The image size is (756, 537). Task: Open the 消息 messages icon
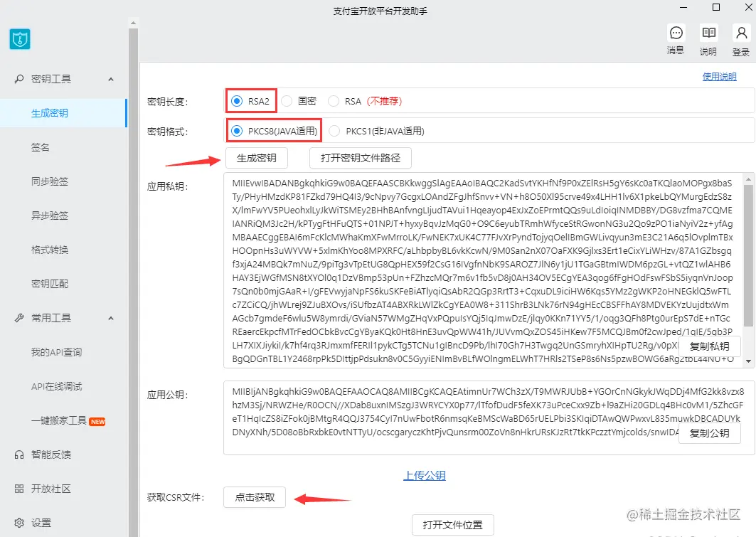[x=676, y=33]
